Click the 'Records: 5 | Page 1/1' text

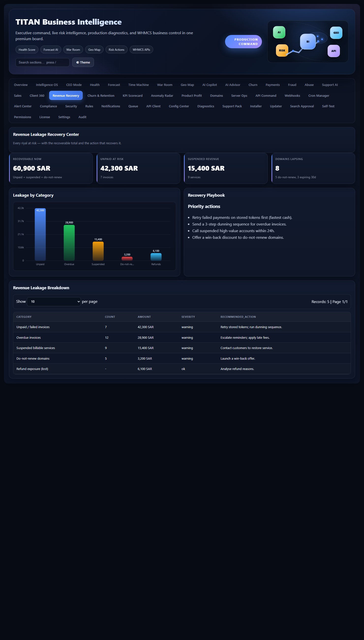[x=330, y=302]
